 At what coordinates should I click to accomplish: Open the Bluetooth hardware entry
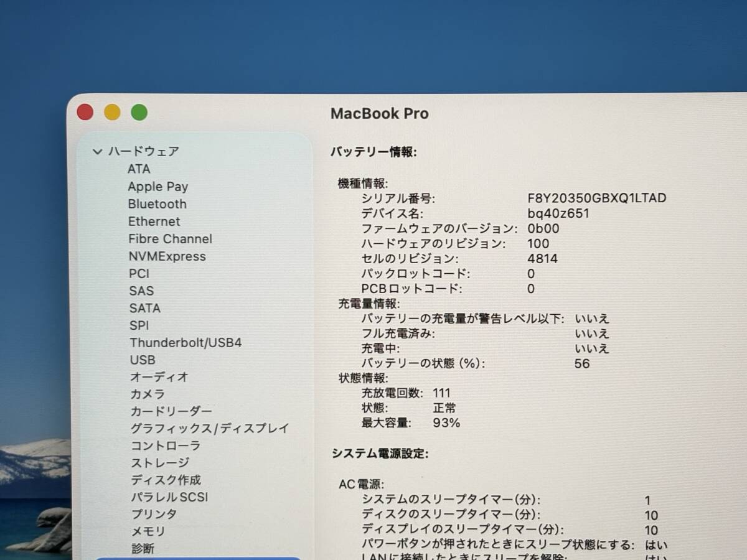(x=157, y=204)
